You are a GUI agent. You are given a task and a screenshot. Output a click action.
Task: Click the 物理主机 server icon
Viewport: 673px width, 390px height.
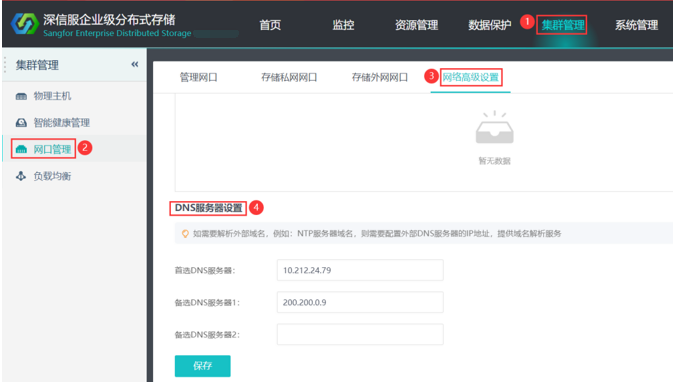click(x=21, y=96)
